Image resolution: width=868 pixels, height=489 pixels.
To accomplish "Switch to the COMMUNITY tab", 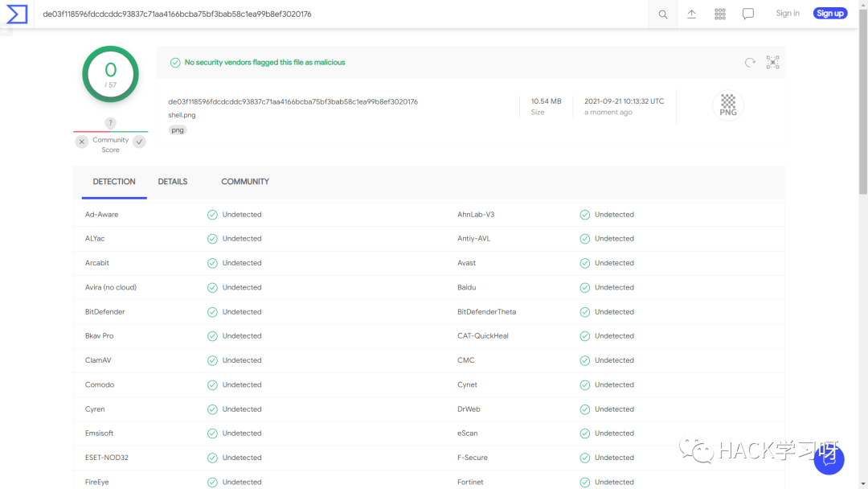I will 245,182.
